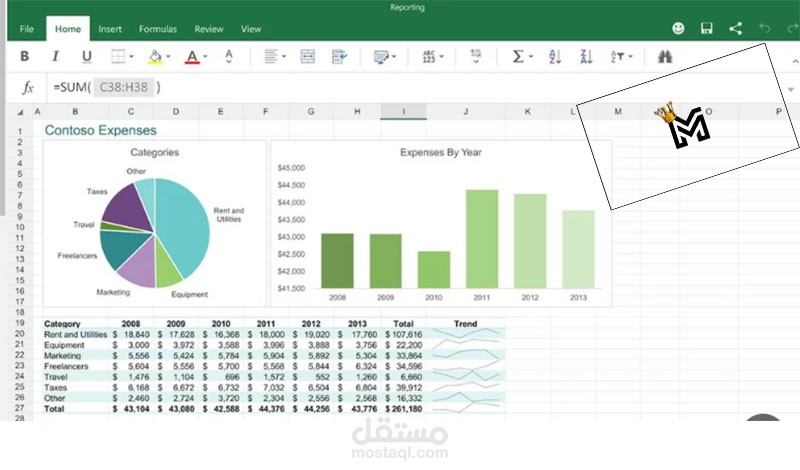Click the $ 107,616 total cell
The height and width of the screenshot is (470, 800).
tap(404, 334)
